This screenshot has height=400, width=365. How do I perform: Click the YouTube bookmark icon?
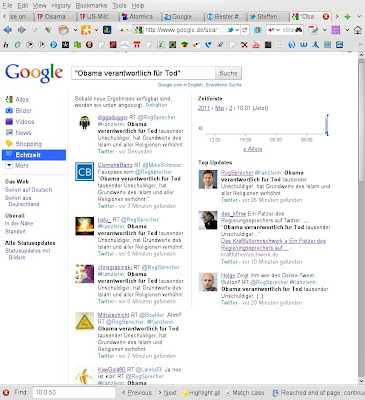(256, 44)
